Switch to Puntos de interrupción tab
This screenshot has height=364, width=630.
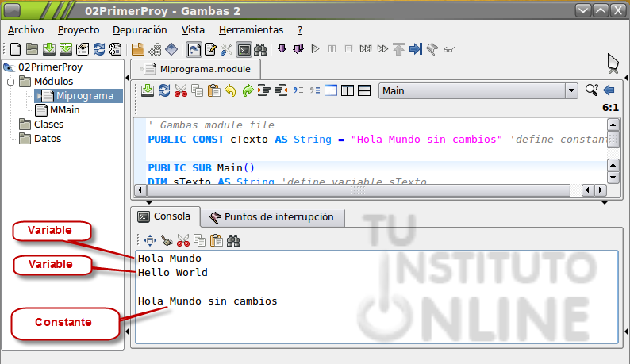[272, 217]
